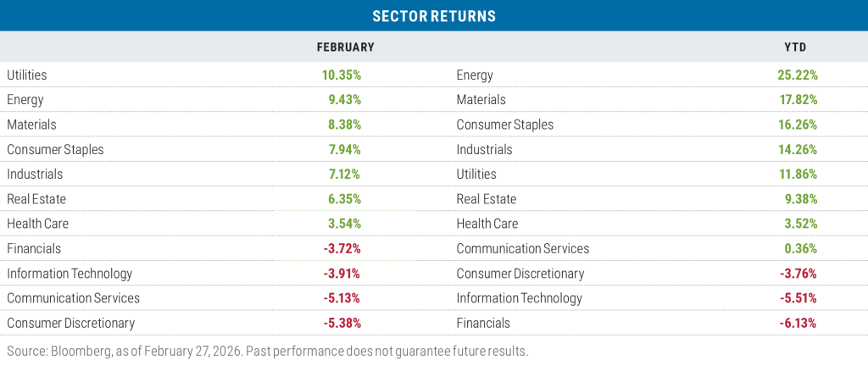Click the 11.86% YTD Utilities return
868x366 pixels.
(798, 174)
